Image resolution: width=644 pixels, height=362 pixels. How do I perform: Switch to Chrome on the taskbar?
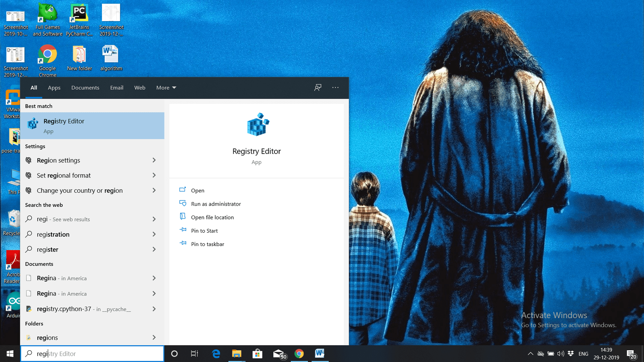click(x=299, y=353)
